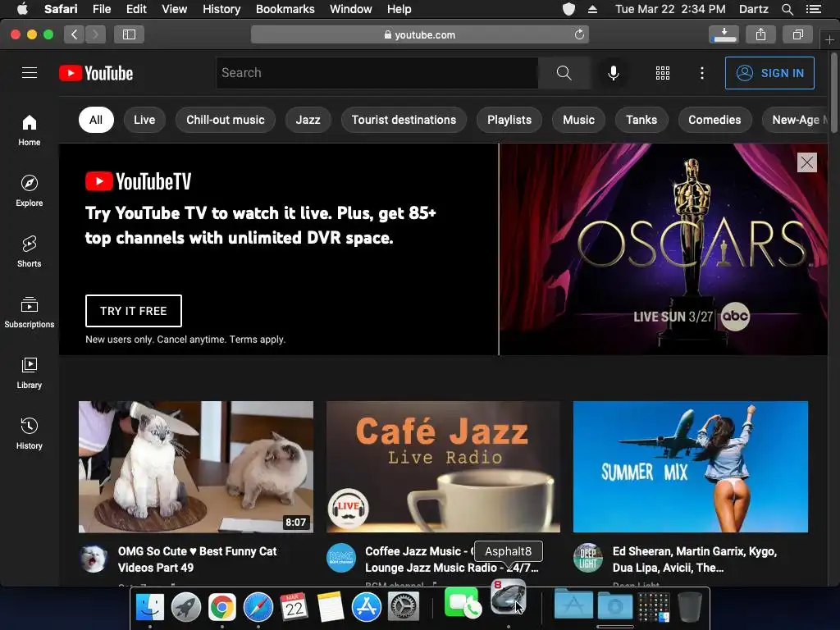
Task: Open the YouTube apps grid icon
Action: (x=663, y=73)
